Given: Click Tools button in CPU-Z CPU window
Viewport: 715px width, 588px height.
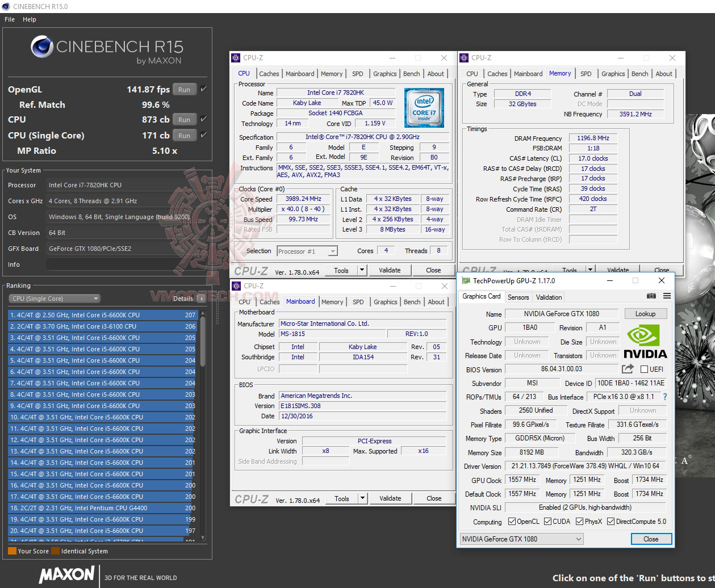Looking at the screenshot, I should [x=341, y=270].
